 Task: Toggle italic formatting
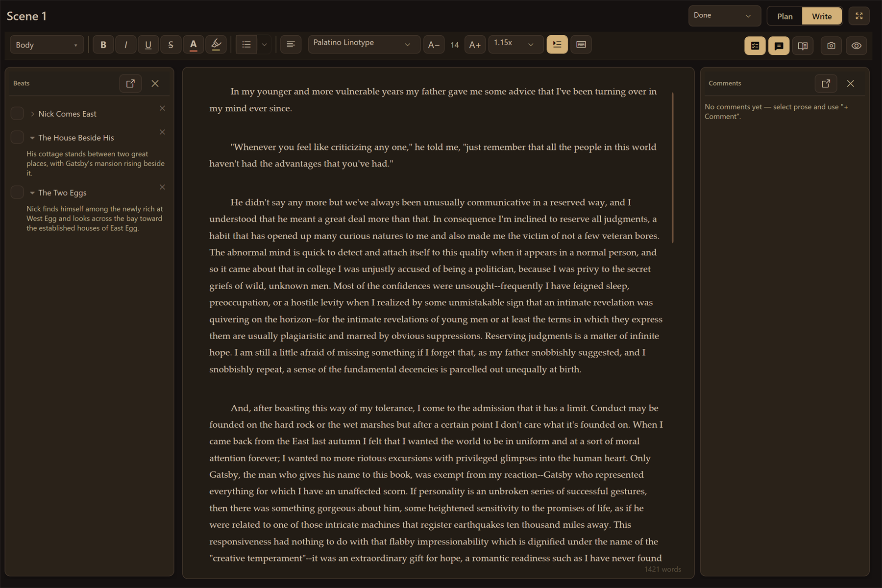[x=126, y=45]
